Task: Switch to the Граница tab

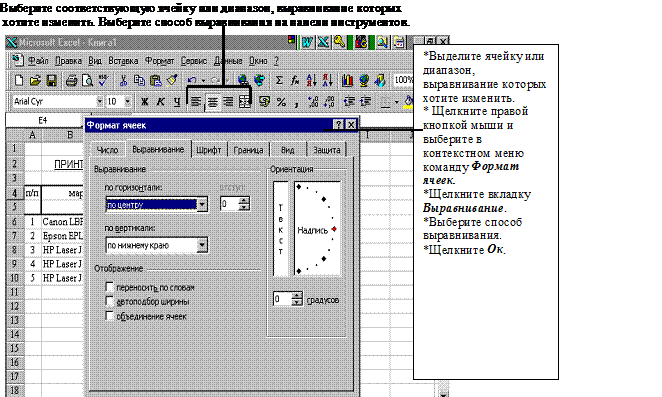Action: [248, 150]
